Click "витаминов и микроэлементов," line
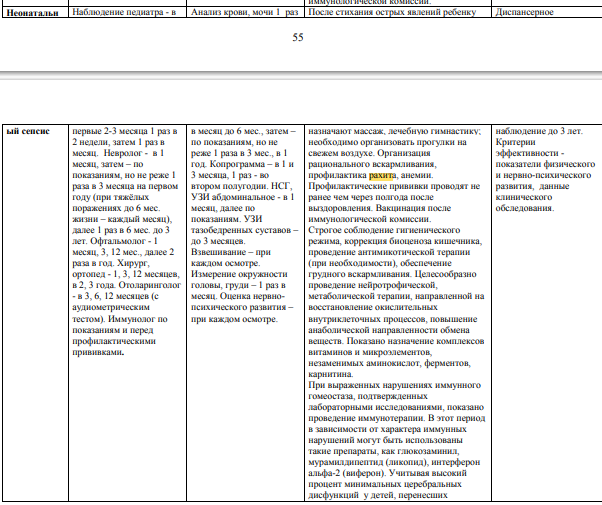The width and height of the screenshot is (602, 505). click(370, 353)
